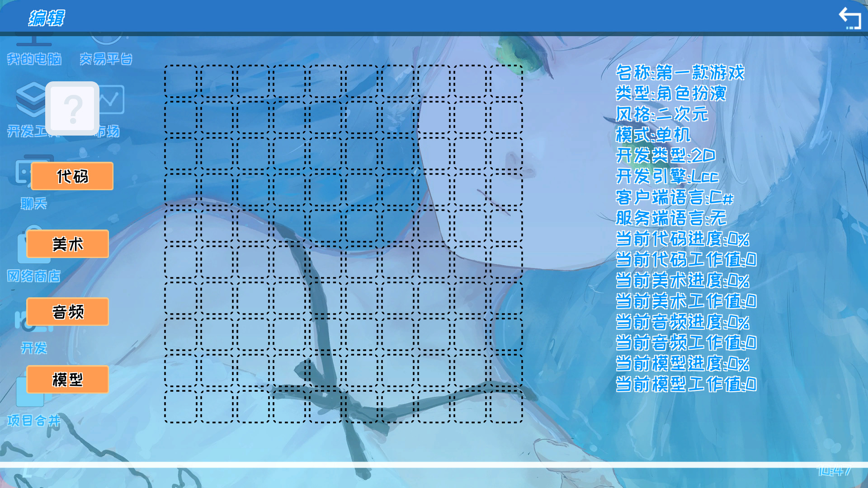
Task: Click the 模型 (Model) sidebar icon
Action: coord(67,379)
